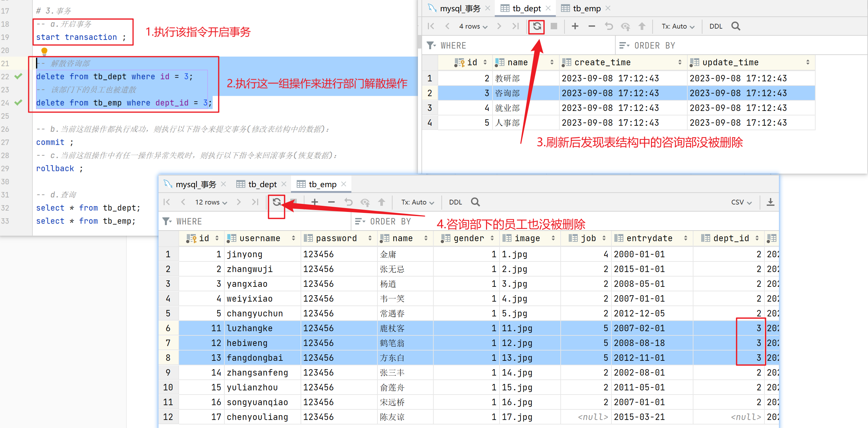Click download export icon in tb_emp toolbar
The width and height of the screenshot is (868, 428).
770,202
